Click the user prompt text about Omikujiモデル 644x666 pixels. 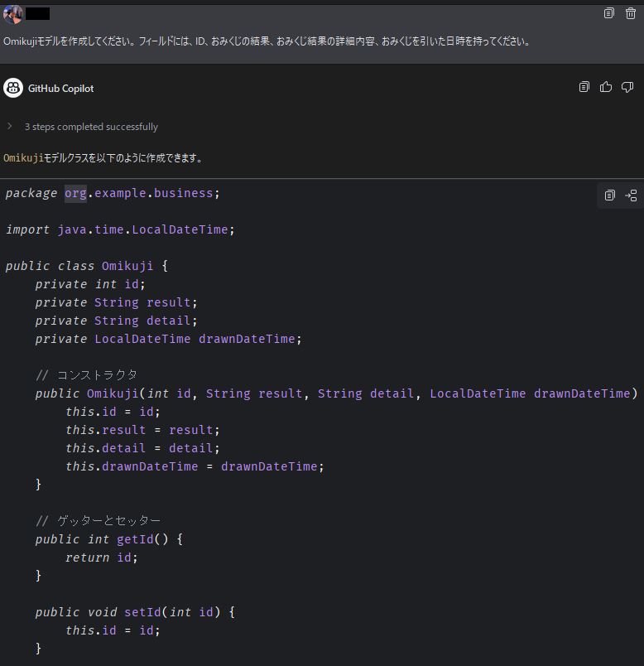pyautogui.click(x=267, y=41)
